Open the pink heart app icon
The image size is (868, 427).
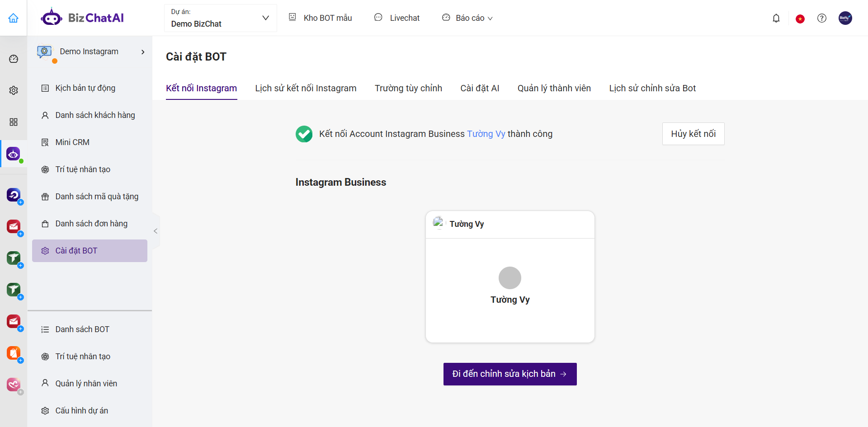point(14,385)
